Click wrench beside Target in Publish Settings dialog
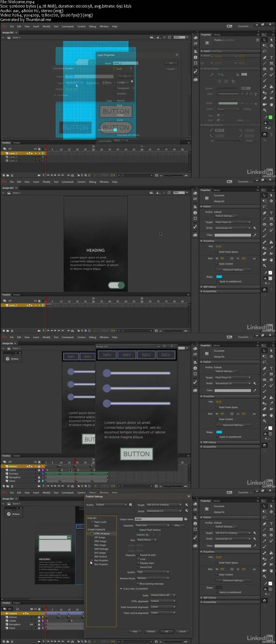The image size is (276, 644). [x=186, y=505]
